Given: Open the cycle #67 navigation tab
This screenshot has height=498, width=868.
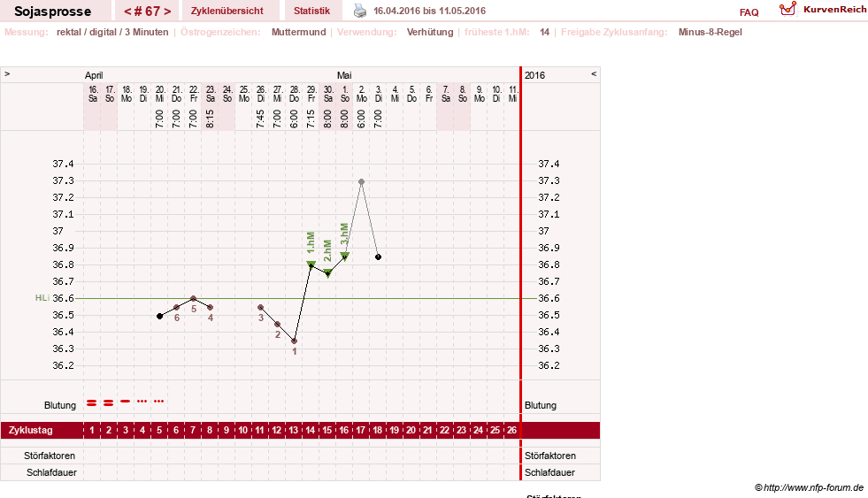Looking at the screenshot, I should click(147, 11).
